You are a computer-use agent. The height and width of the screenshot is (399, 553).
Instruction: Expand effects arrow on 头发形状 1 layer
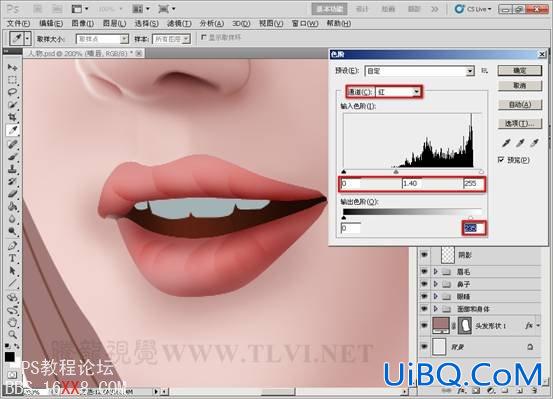538,325
